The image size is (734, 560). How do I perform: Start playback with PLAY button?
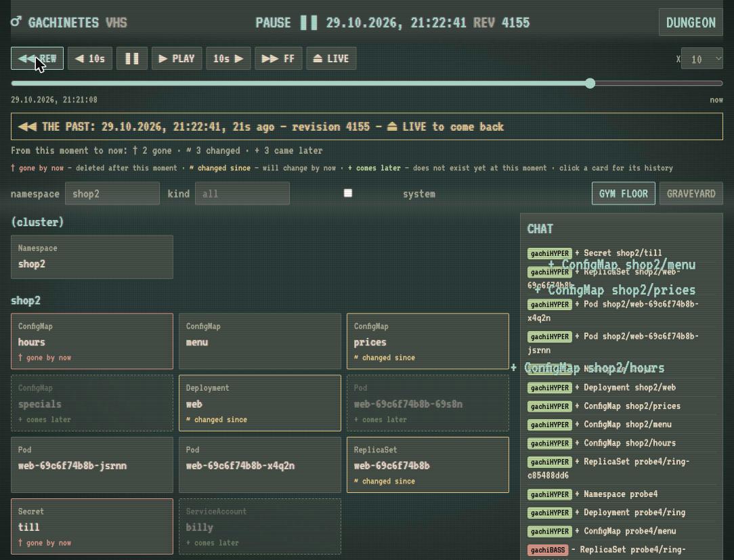click(177, 58)
